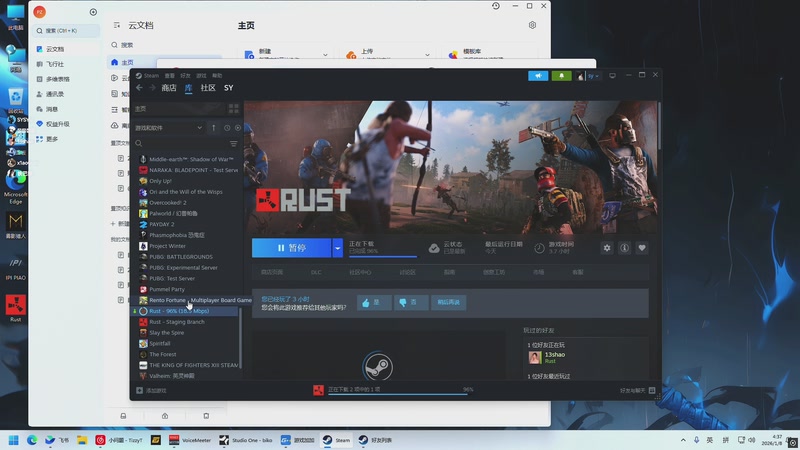The height and width of the screenshot is (450, 800).
Task: Open the 帮助 help menu in Steam
Action: (217, 76)
